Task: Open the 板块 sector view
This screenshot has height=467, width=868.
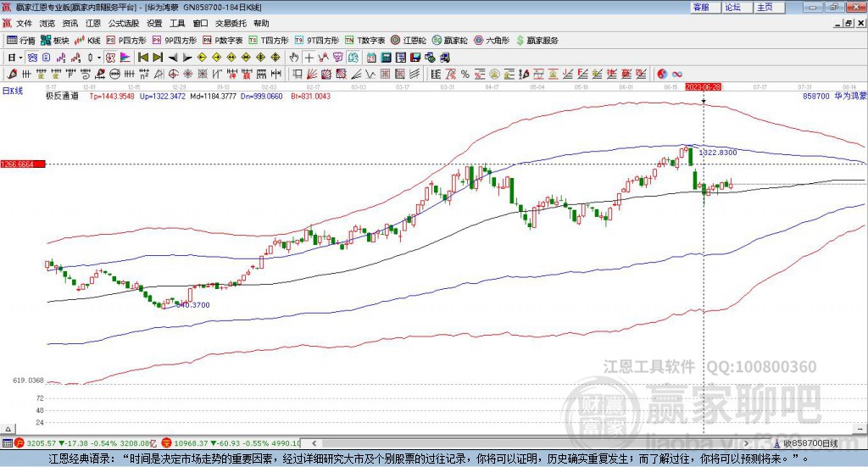Action: [55, 41]
